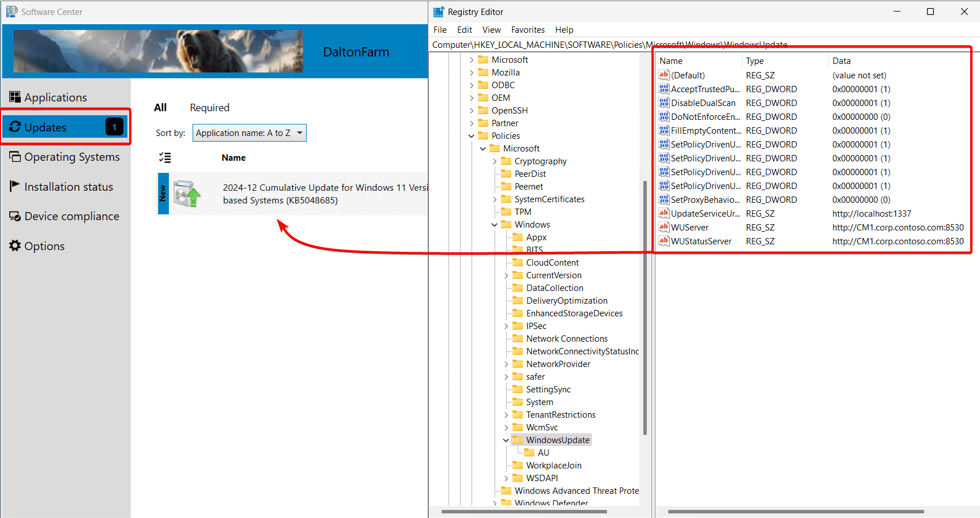Click the OpenSSH folder icon

pos(483,110)
